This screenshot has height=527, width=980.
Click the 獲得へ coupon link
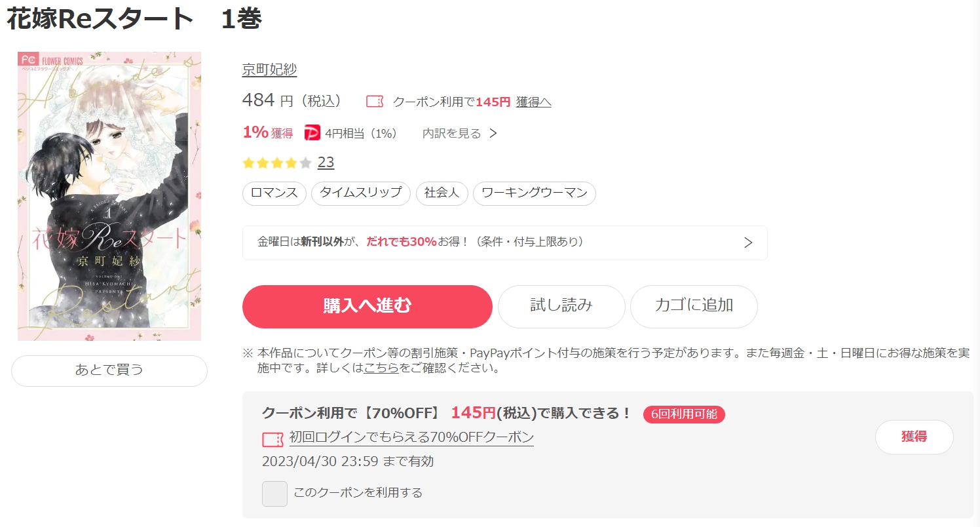(533, 102)
